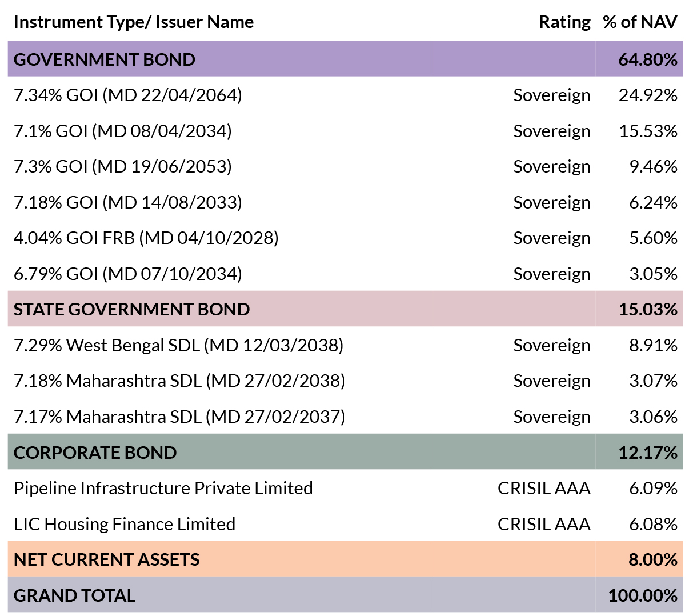
Task: Select '7.17% Maharashtra SDL (MD 27/02/2037)' name
Action: (179, 417)
